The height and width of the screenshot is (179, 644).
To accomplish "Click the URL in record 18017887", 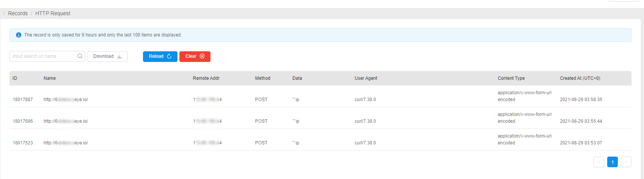I will [x=66, y=100].
